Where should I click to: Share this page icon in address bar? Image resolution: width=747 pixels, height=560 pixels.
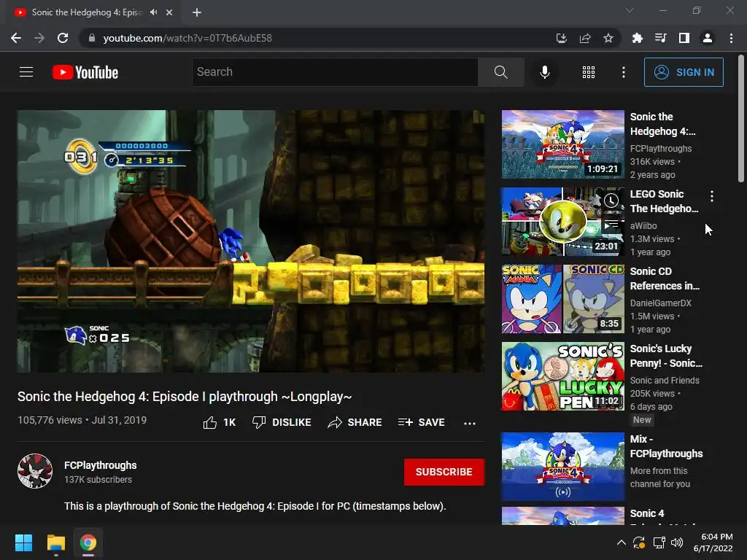(585, 38)
